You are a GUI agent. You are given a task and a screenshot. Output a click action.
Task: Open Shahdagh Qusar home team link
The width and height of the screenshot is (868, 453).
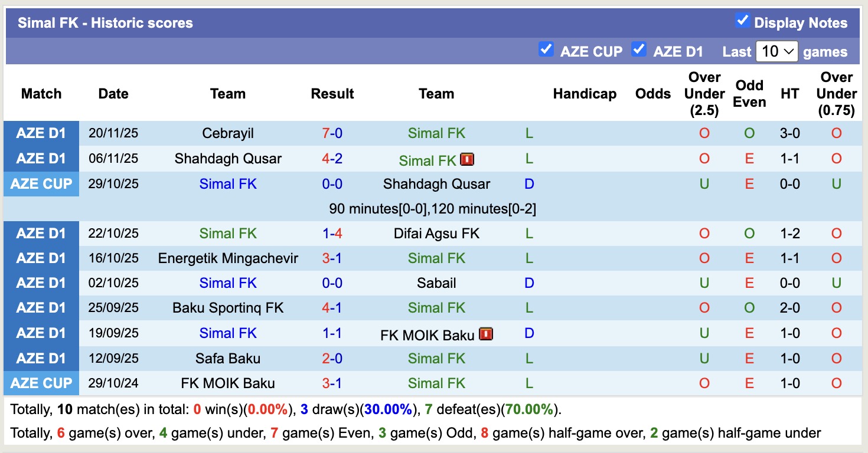point(228,159)
